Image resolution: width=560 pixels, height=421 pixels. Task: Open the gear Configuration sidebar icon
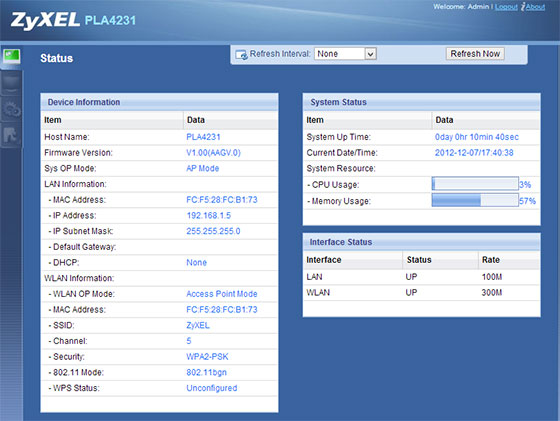point(11,109)
